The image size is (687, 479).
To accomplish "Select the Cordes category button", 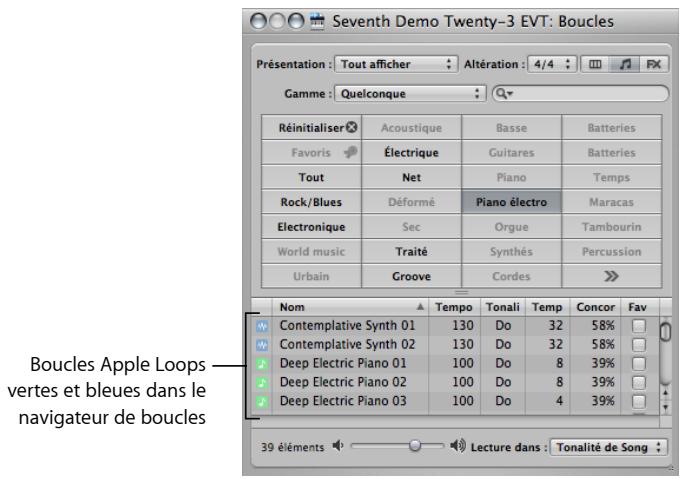I will (x=511, y=276).
